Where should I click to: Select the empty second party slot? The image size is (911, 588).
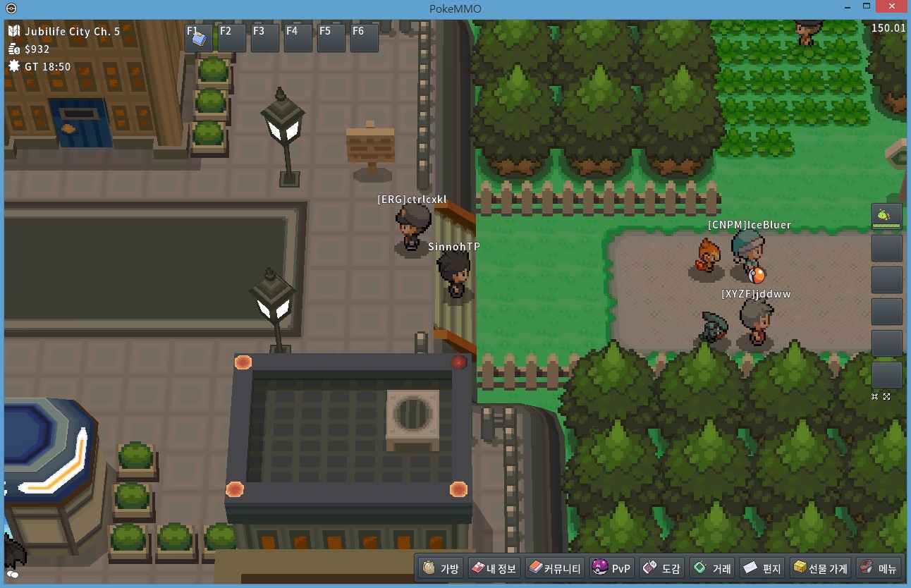887,248
